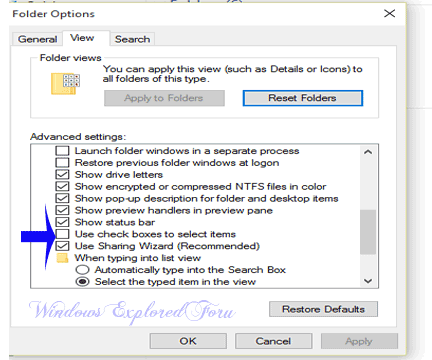
Task: Enable Restore previous folder windows at logon
Action: (62, 163)
